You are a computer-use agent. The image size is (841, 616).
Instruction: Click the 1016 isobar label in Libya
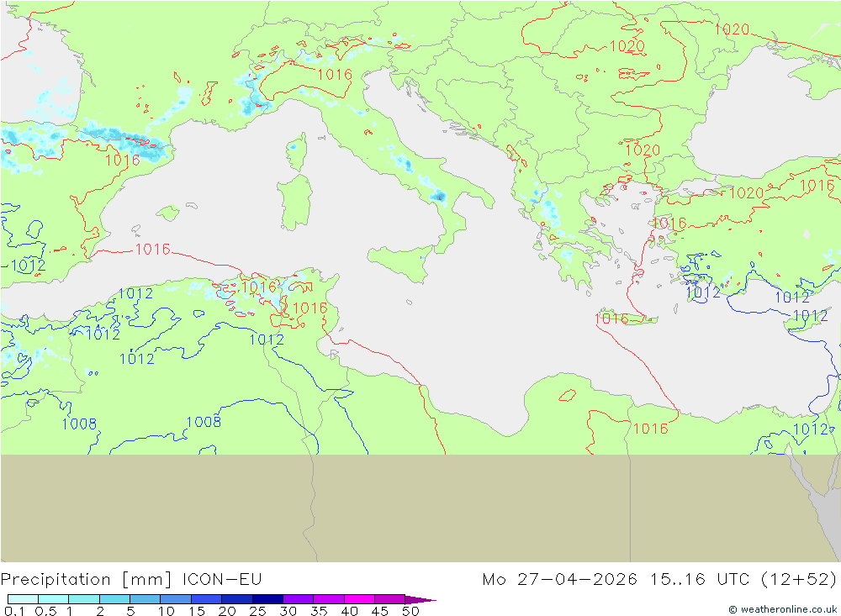pyautogui.click(x=651, y=429)
